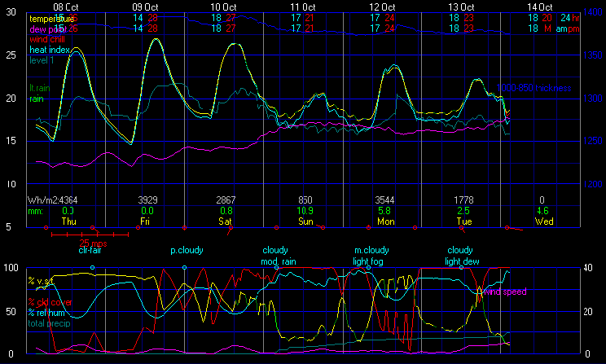The image size is (606, 364).
Task: Select the cyan "% rel hum" legend label
Action: (46, 313)
